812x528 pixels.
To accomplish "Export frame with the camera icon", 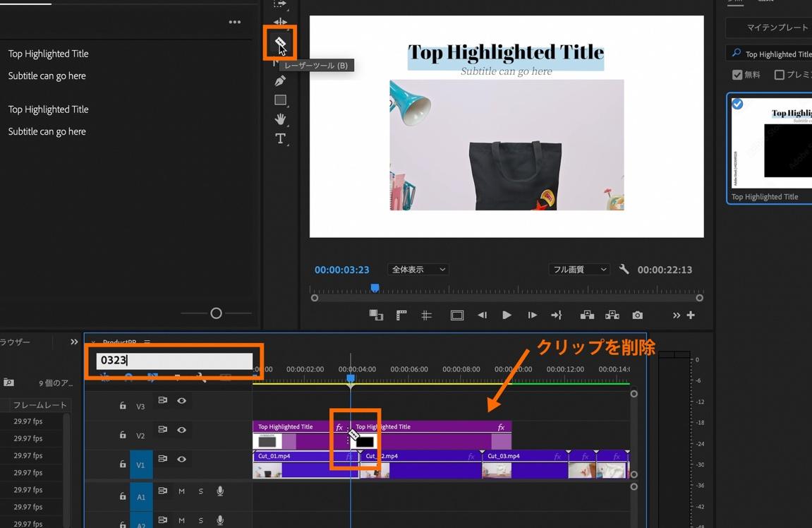I will pyautogui.click(x=638, y=315).
